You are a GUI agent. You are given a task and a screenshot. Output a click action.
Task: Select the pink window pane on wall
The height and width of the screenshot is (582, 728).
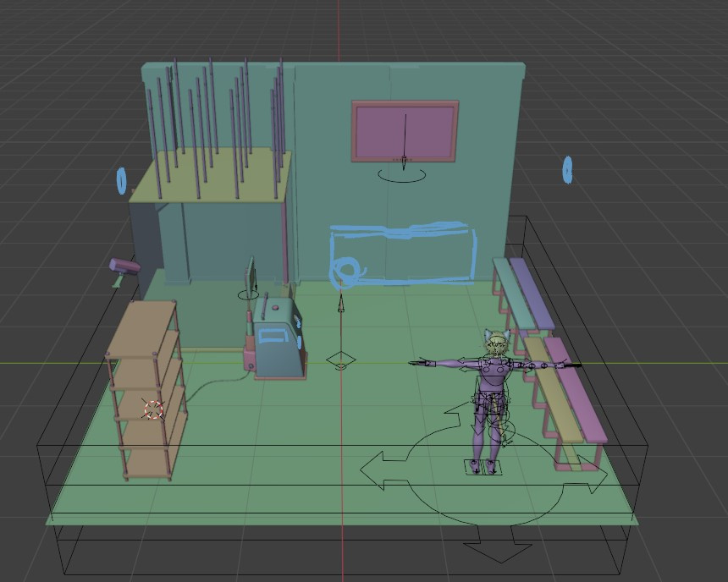click(405, 131)
